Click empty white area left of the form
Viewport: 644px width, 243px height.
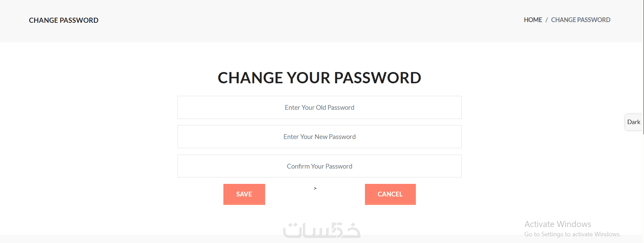point(88,136)
